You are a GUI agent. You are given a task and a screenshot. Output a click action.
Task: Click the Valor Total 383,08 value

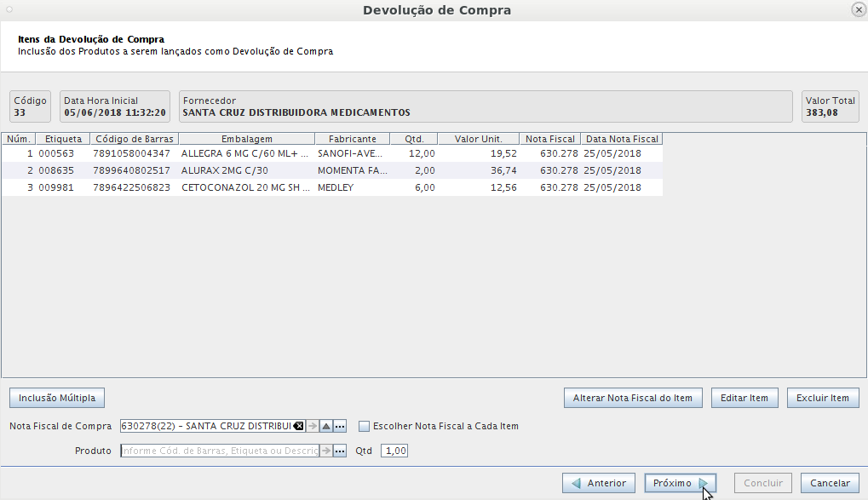(x=821, y=113)
